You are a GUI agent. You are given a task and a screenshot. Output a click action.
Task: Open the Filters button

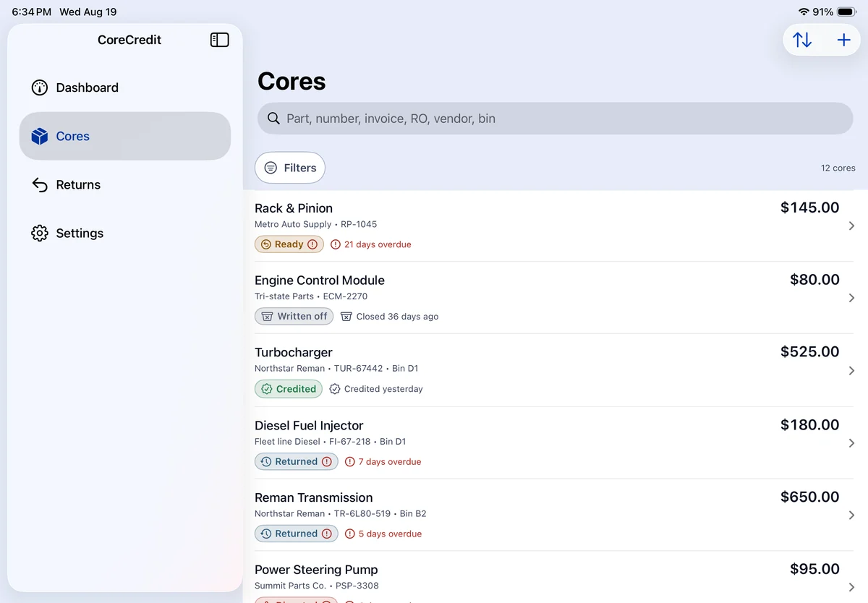[290, 168]
